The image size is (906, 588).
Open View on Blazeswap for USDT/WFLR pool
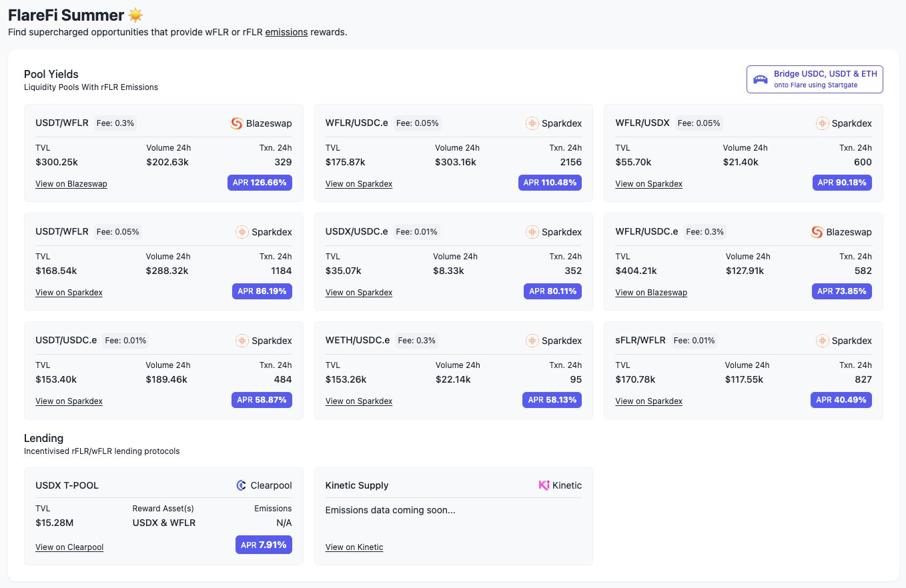pos(71,184)
